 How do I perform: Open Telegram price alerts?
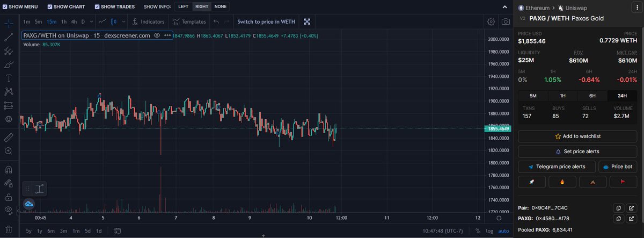557,167
